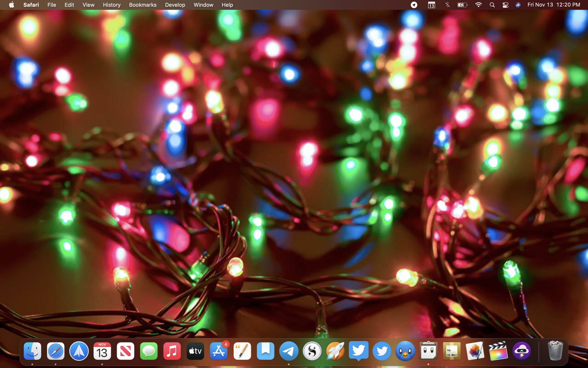
Task: Click the location arrow menu bar icon
Action: point(414,5)
